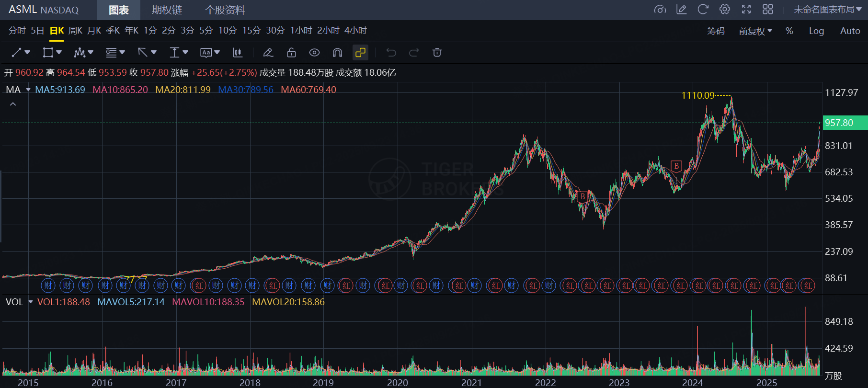The height and width of the screenshot is (388, 868).
Task: Delete drawings with the trash icon
Action: 437,52
